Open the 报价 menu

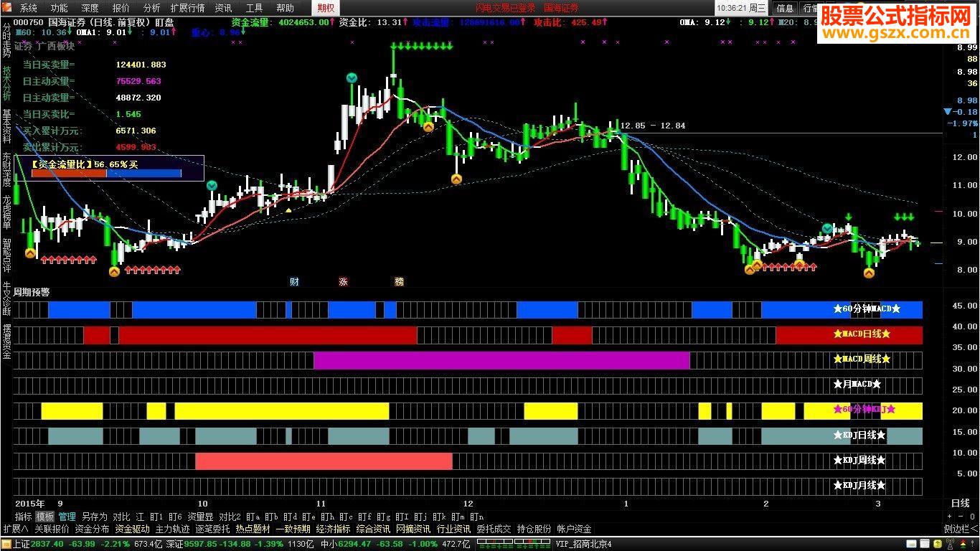(x=121, y=8)
